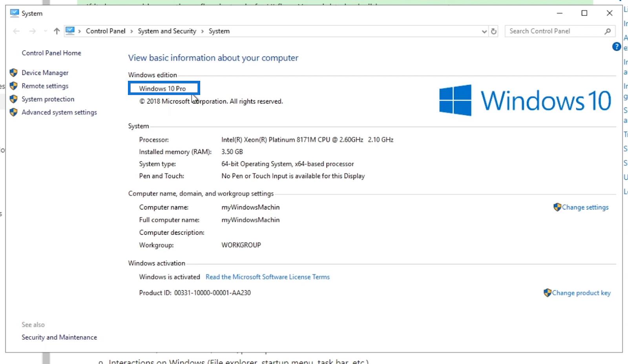Click the 3.50 GB RAM value
This screenshot has height=364, width=628.
[232, 152]
